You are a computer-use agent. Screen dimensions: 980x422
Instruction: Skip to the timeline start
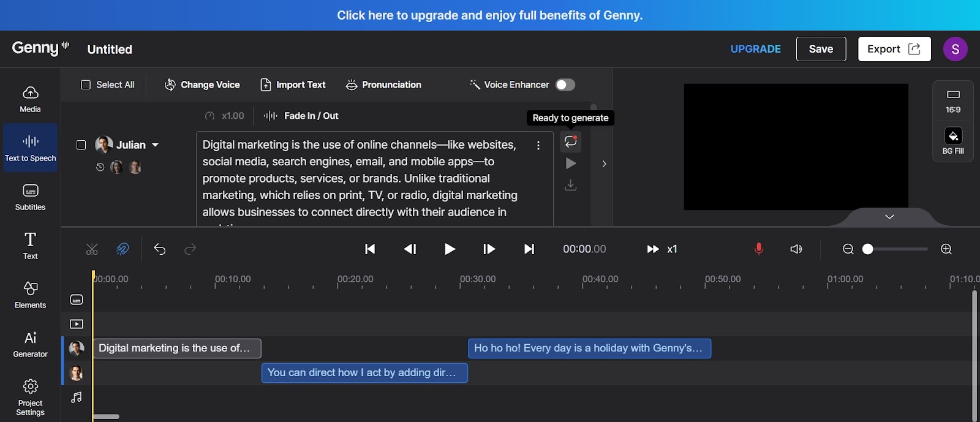pos(370,249)
